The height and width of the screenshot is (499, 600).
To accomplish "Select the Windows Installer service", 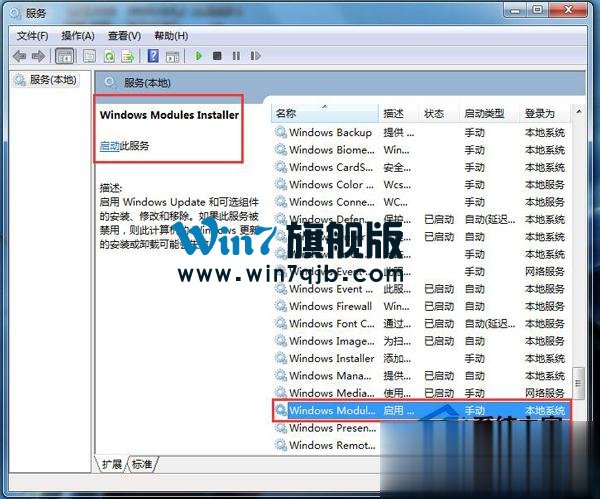I will 331,358.
